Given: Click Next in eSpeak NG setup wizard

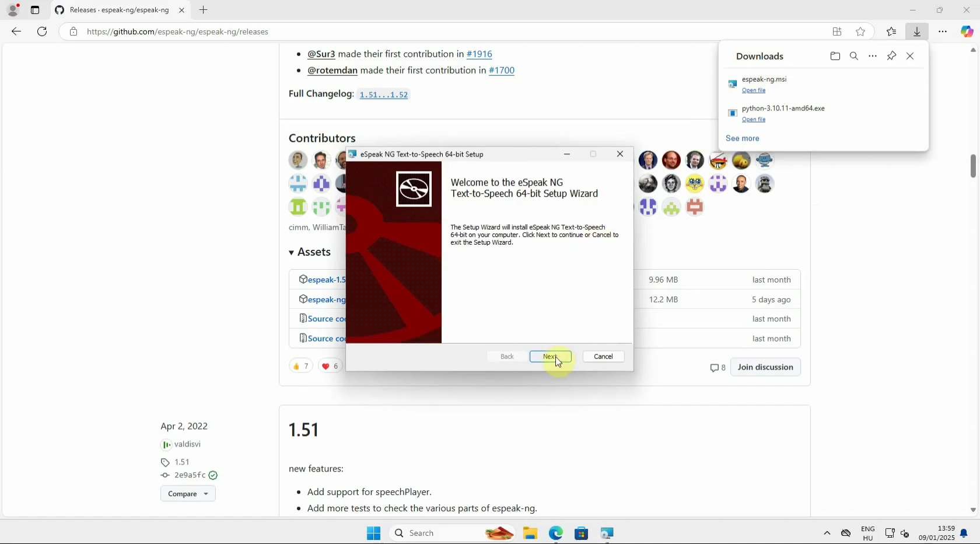Looking at the screenshot, I should [550, 357].
